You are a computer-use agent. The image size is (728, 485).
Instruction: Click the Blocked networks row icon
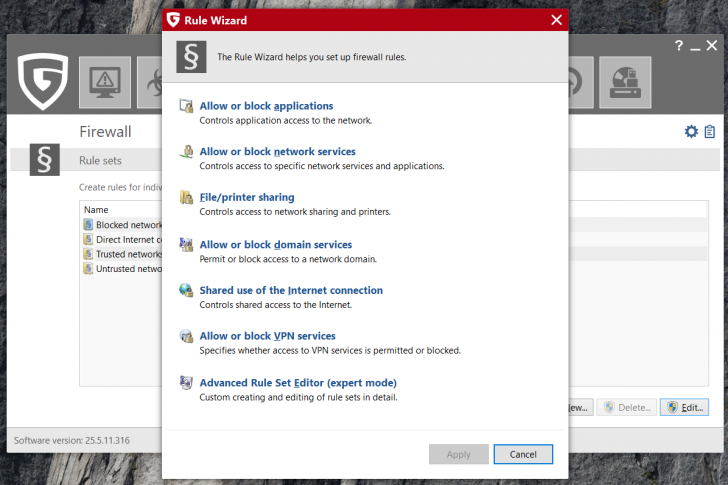88,225
